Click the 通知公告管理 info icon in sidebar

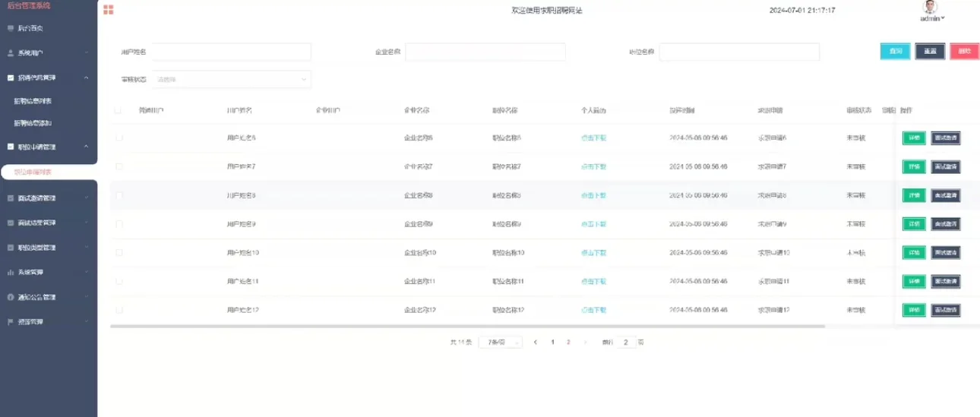click(x=11, y=297)
